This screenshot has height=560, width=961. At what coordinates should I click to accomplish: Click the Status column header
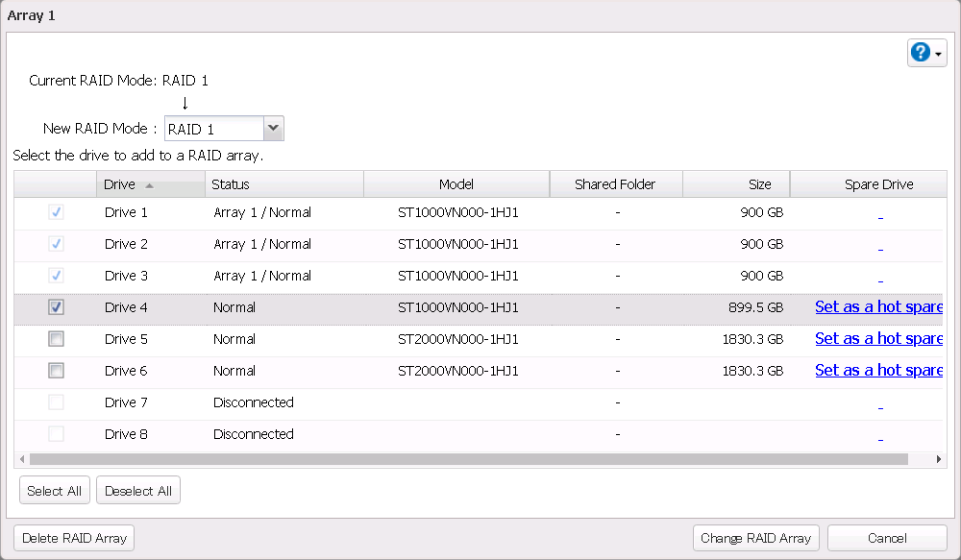pyautogui.click(x=283, y=184)
